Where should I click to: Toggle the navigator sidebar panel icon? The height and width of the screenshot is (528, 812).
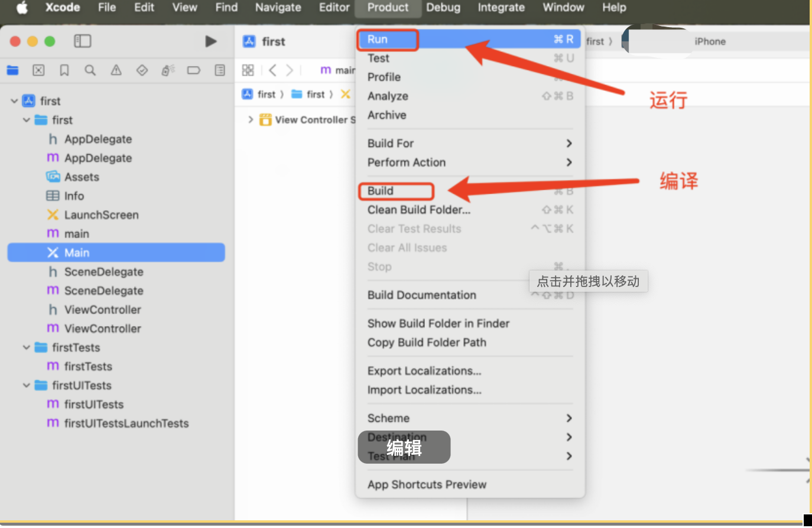point(82,41)
